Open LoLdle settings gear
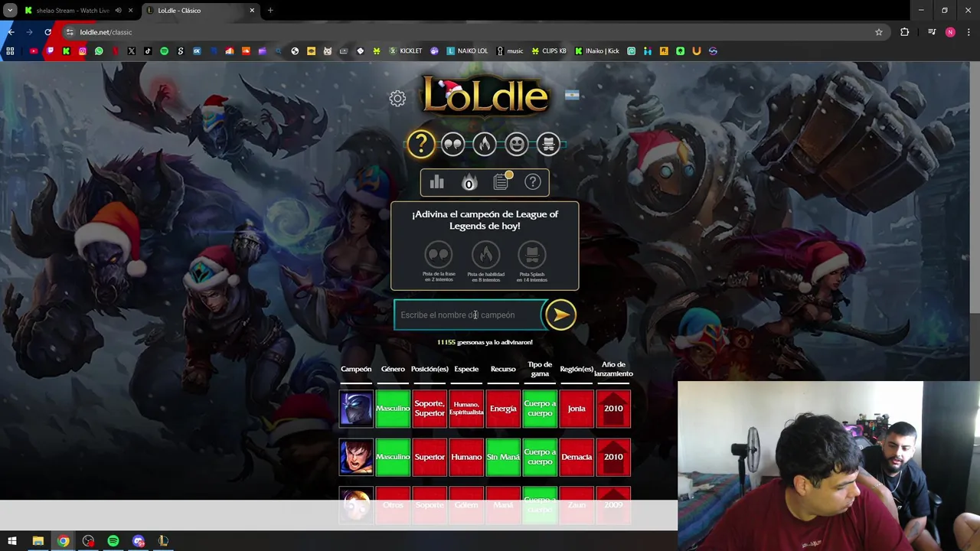The image size is (980, 551). click(x=397, y=98)
